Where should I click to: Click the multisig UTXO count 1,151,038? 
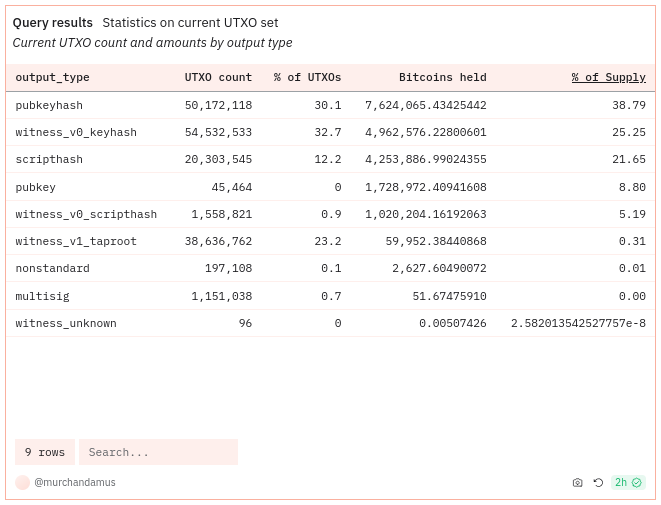click(x=221, y=296)
